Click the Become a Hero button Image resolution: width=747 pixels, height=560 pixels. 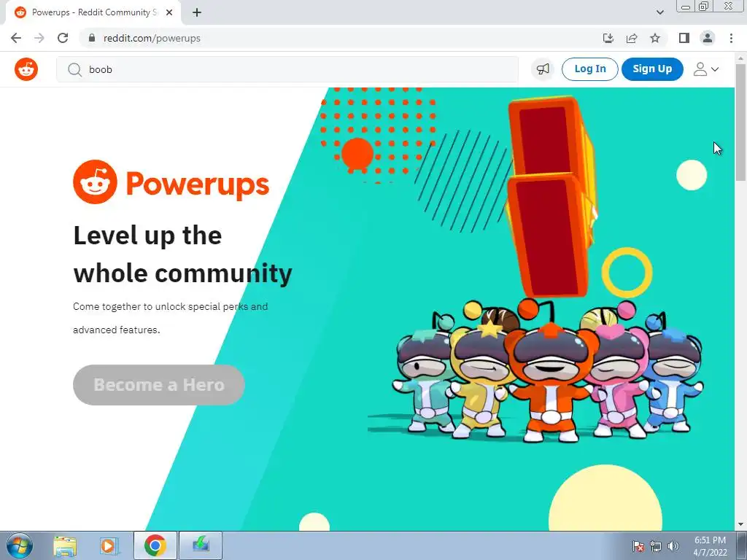coord(158,385)
